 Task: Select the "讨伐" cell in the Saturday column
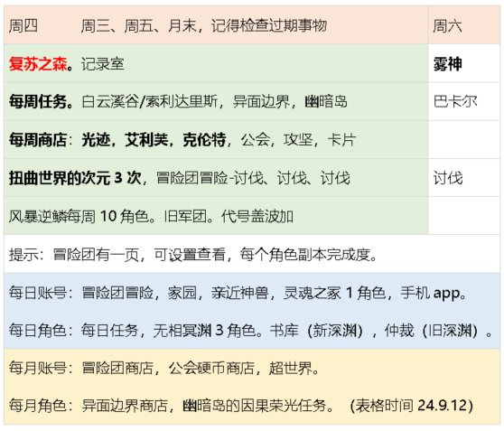(448, 178)
